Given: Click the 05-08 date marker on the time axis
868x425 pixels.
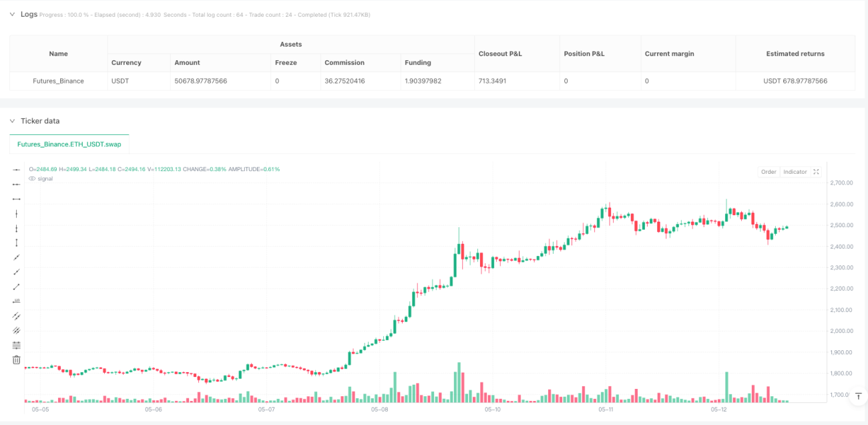Looking at the screenshot, I should click(x=379, y=409).
